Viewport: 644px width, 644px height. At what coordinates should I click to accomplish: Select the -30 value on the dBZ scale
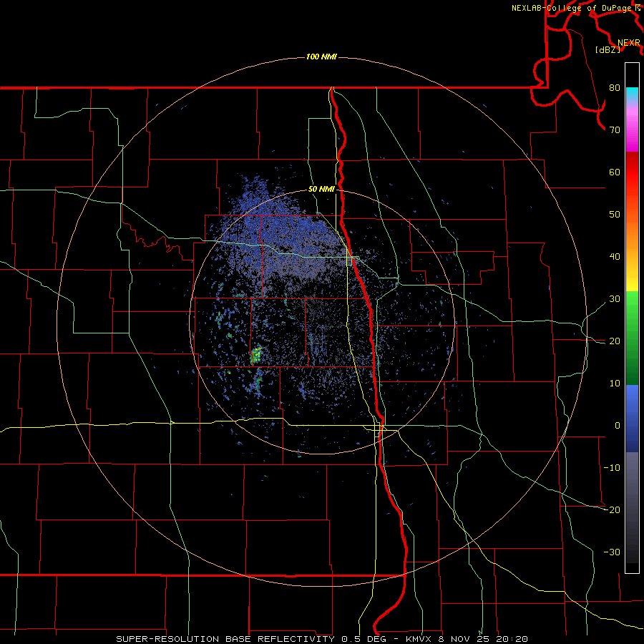[612, 552]
